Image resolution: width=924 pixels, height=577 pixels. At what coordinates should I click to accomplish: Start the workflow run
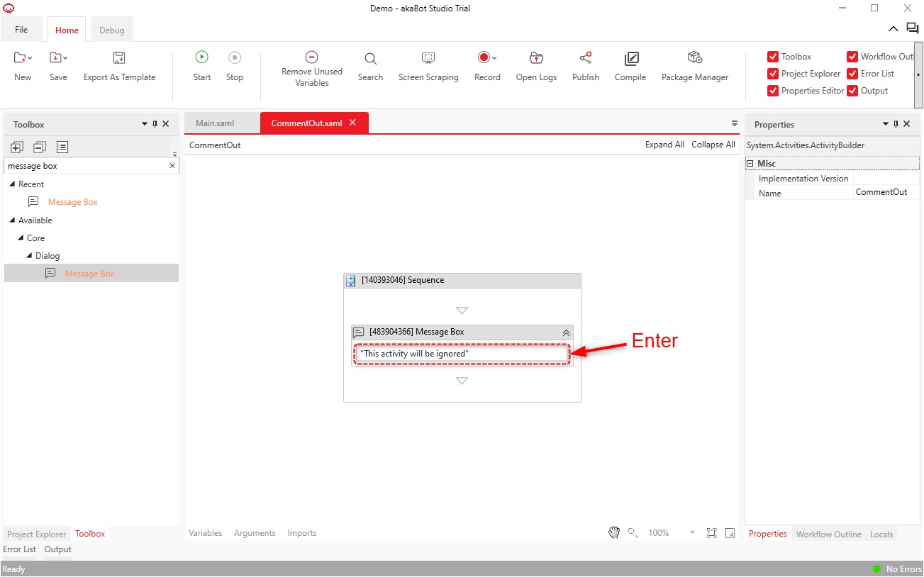pos(202,57)
